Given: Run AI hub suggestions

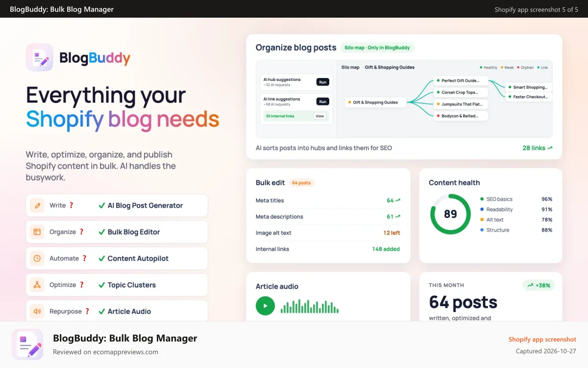Looking at the screenshot, I should tap(322, 82).
